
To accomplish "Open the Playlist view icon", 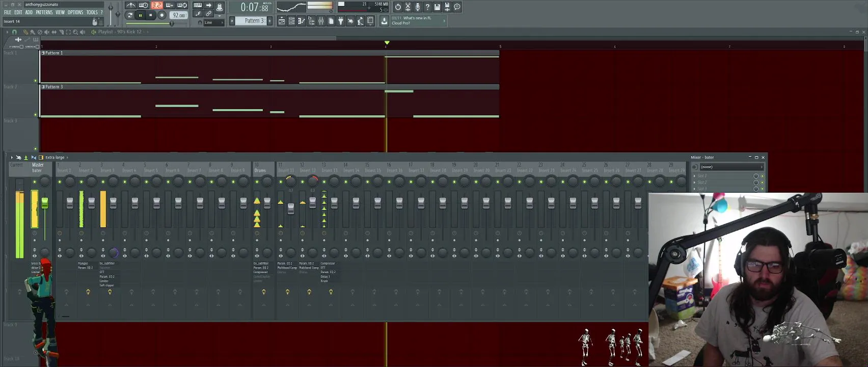I will (282, 21).
